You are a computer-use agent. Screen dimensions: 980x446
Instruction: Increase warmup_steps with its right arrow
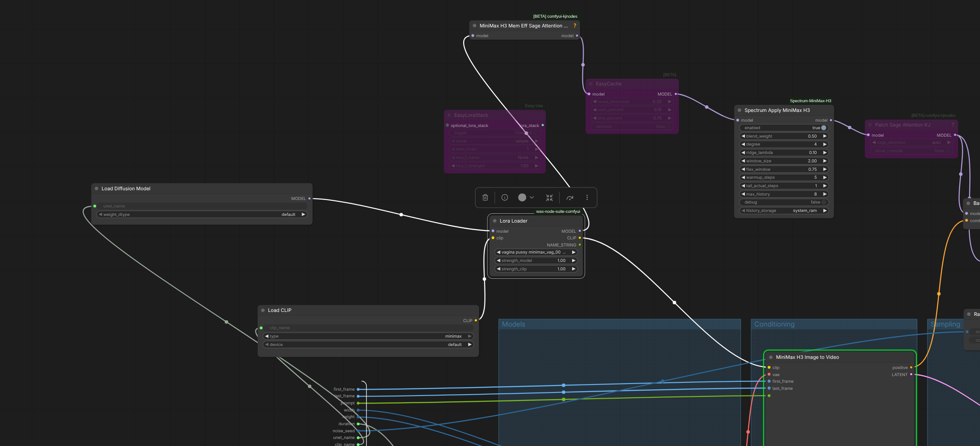tap(825, 177)
